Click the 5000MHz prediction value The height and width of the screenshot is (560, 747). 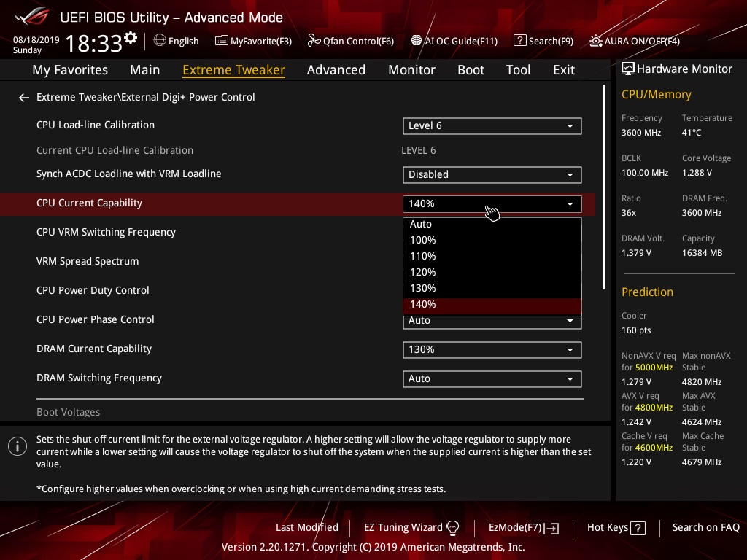[x=654, y=367]
